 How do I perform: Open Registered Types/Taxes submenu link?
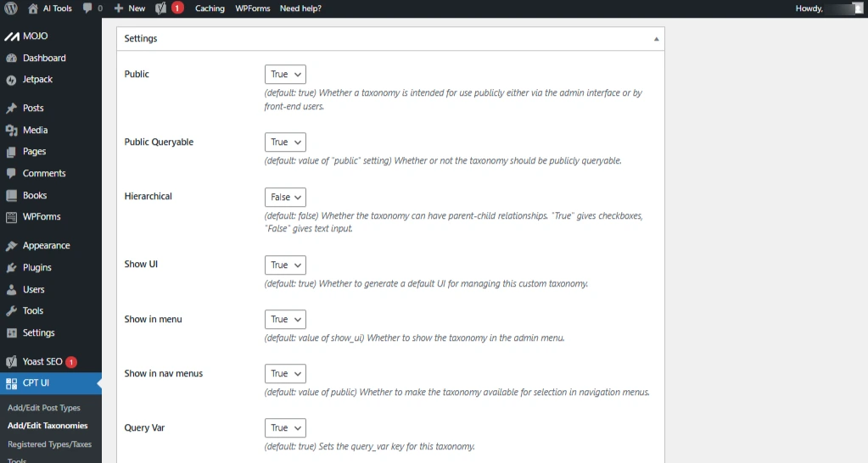(x=49, y=444)
